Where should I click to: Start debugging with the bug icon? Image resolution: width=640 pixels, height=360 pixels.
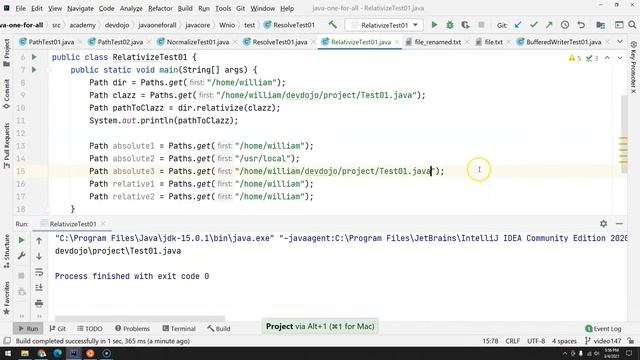450,25
